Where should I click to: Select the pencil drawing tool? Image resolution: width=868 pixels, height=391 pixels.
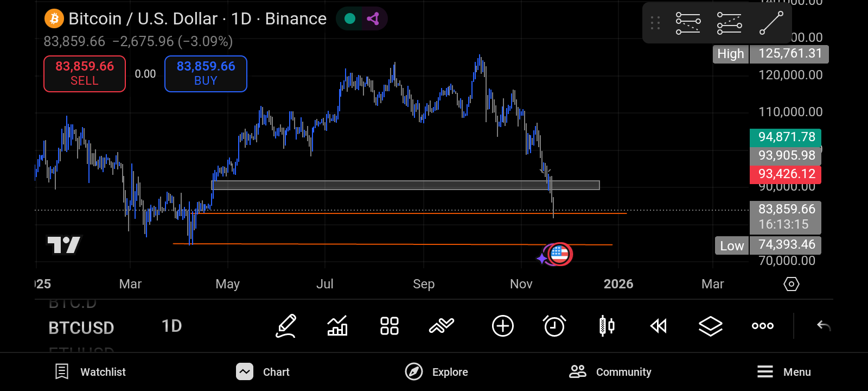[x=286, y=326]
